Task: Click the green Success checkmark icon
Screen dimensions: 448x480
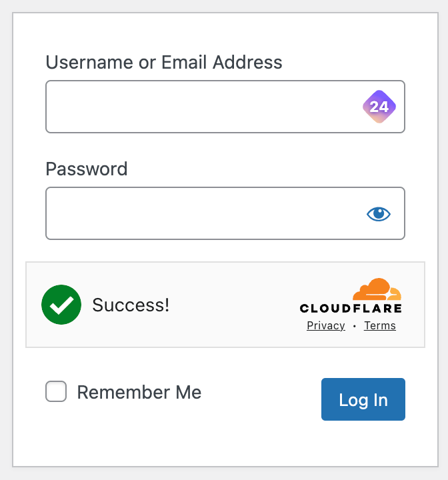Action: click(61, 305)
